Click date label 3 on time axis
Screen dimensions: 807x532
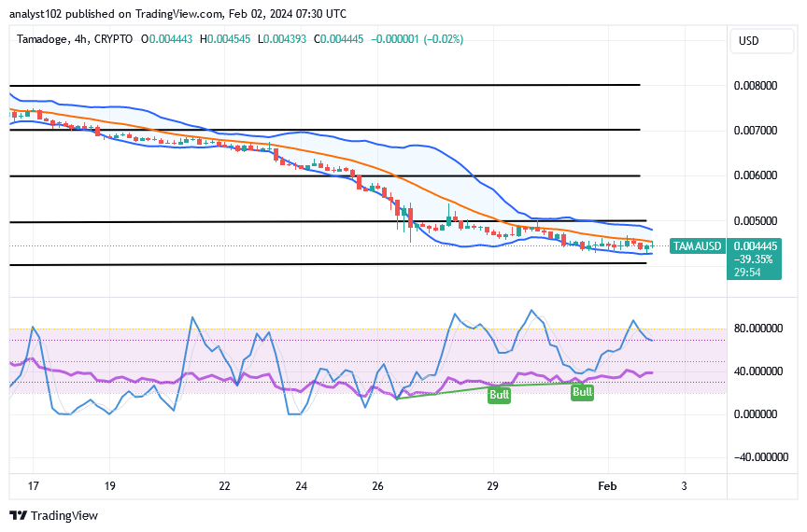(684, 486)
